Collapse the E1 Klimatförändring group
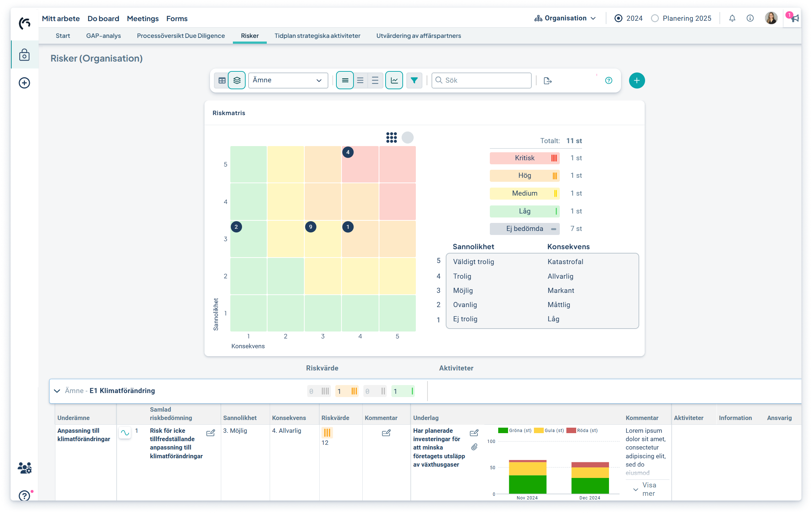The width and height of the screenshot is (812, 514). point(57,391)
